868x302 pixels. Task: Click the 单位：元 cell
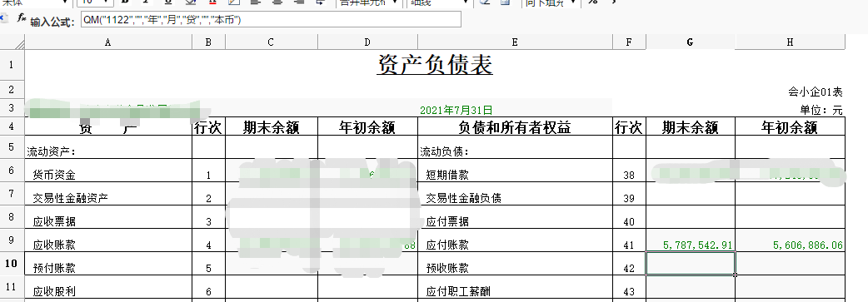click(821, 110)
